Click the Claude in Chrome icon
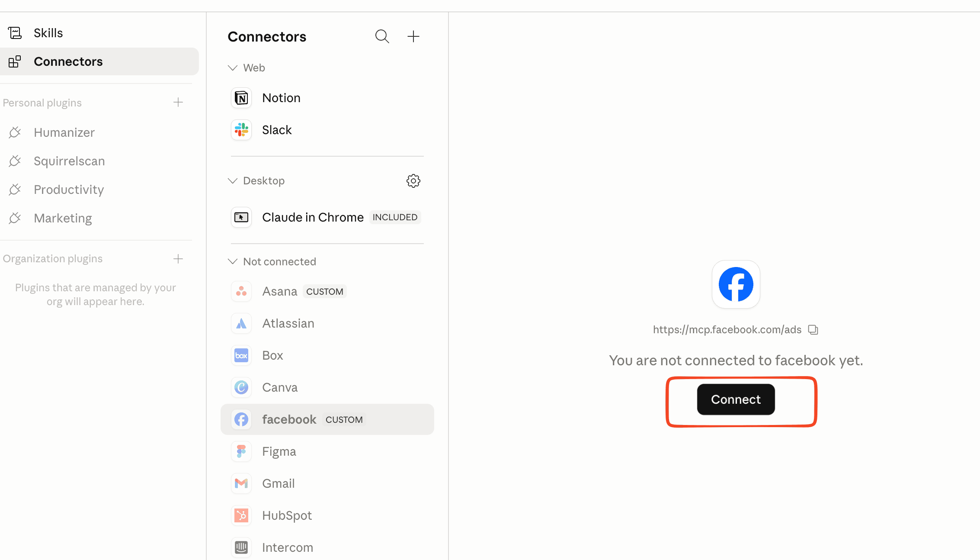 tap(241, 217)
